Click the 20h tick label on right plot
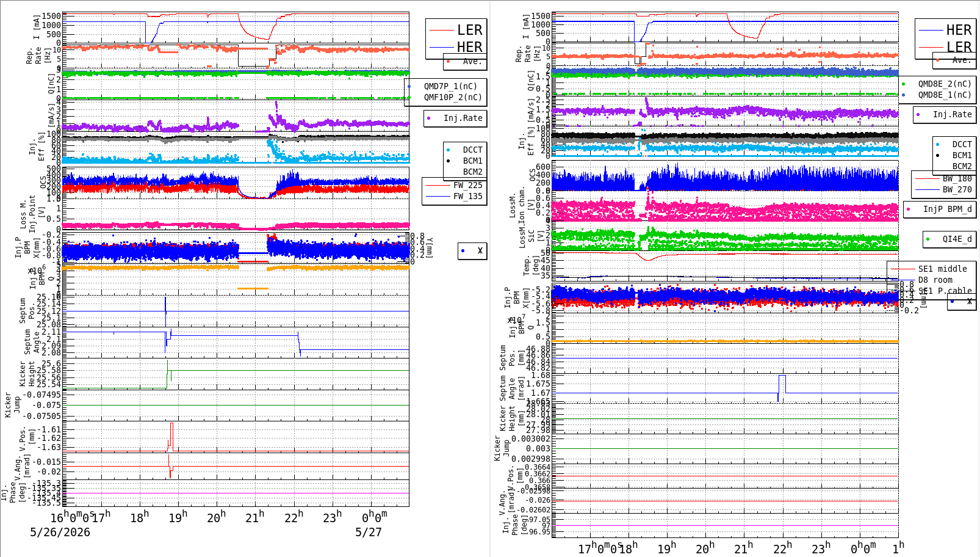This screenshot has width=980, height=557. [705, 548]
